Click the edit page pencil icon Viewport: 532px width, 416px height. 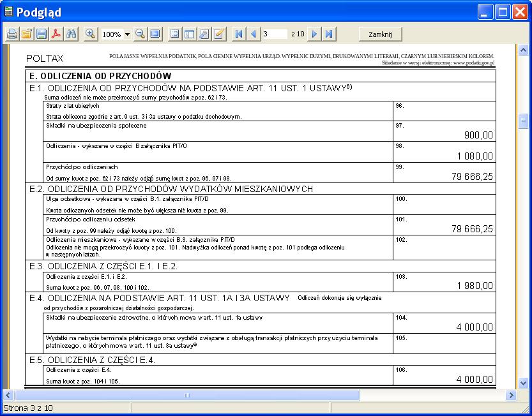click(x=219, y=34)
